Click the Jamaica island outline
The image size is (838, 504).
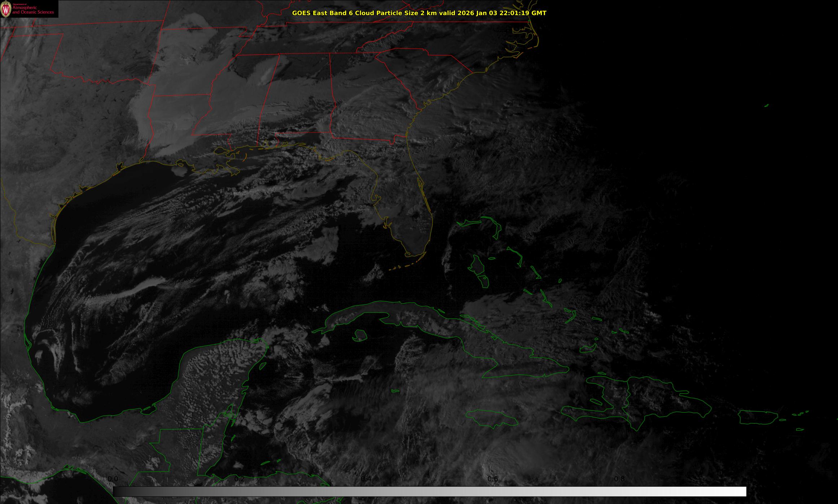coord(491,418)
